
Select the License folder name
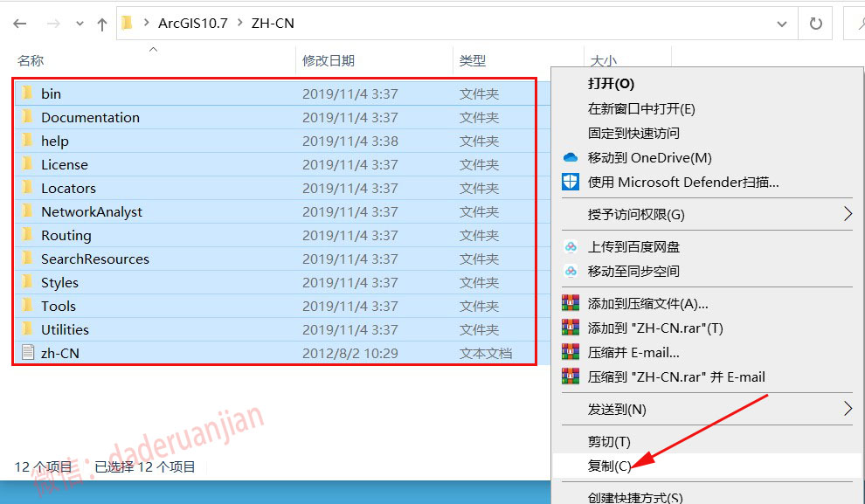click(x=65, y=165)
